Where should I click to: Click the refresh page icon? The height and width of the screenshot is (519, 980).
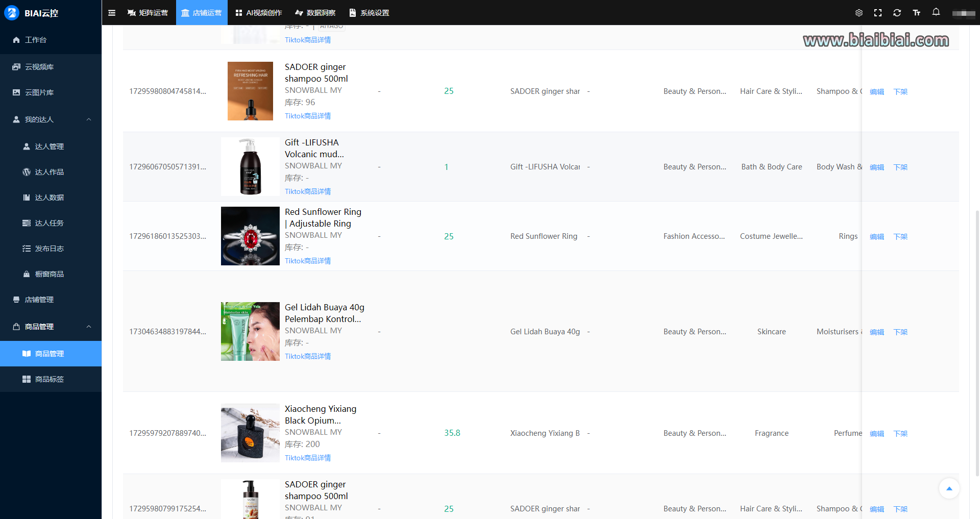pyautogui.click(x=897, y=13)
